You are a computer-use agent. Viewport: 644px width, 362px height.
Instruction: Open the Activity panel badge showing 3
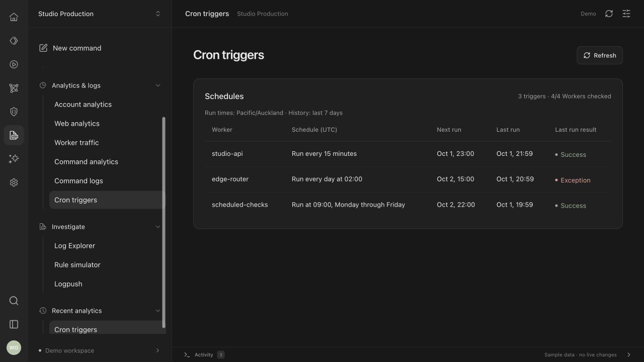pos(221,354)
